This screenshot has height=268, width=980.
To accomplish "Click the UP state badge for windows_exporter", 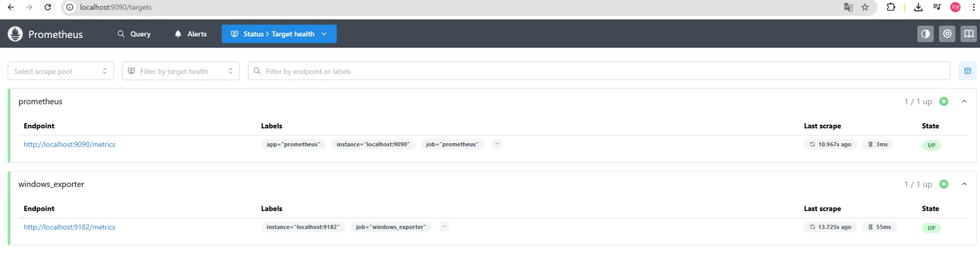I will [x=931, y=228].
